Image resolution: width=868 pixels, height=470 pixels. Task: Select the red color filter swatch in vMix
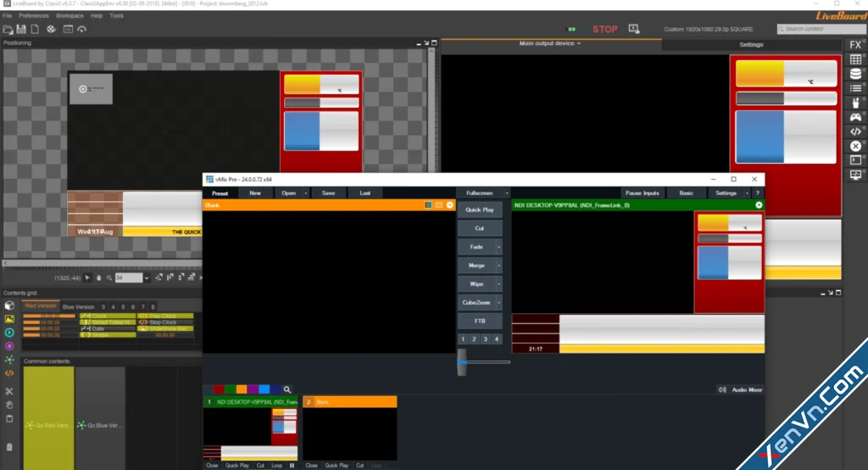[x=220, y=389]
